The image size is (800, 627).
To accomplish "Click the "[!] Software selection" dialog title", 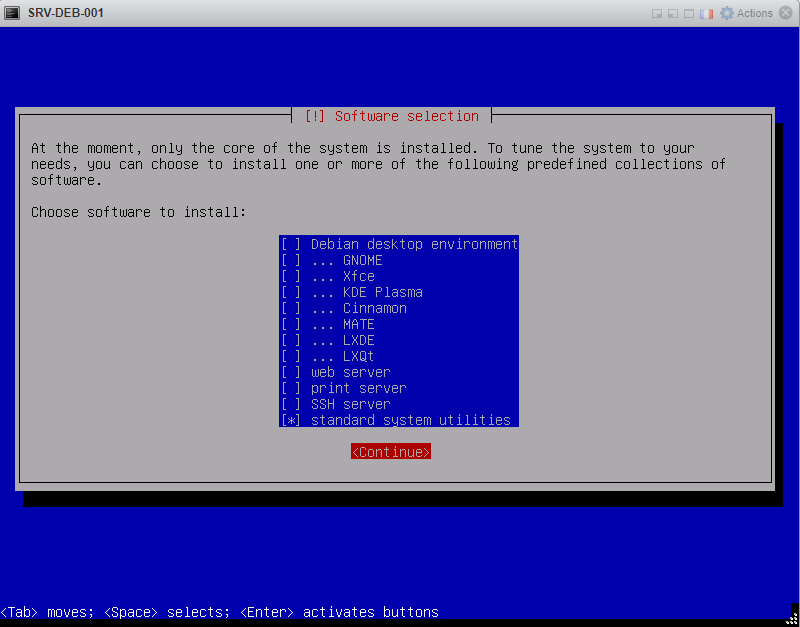I will pyautogui.click(x=391, y=116).
